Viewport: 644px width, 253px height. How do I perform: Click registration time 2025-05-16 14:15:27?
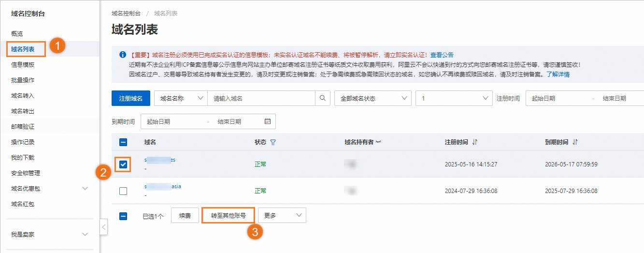471,164
